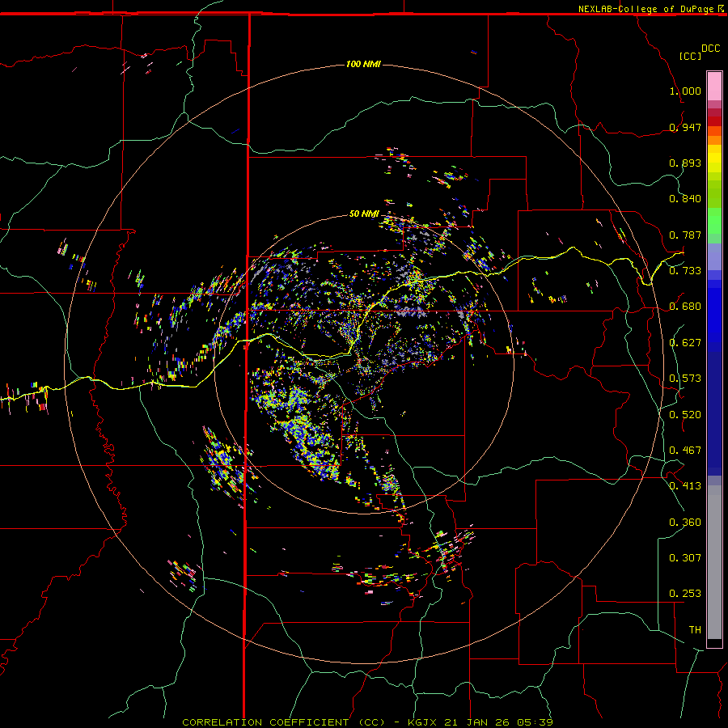Screen dimensions: 728x728
Task: Click the 0.787 legend value
Action: [685, 235]
